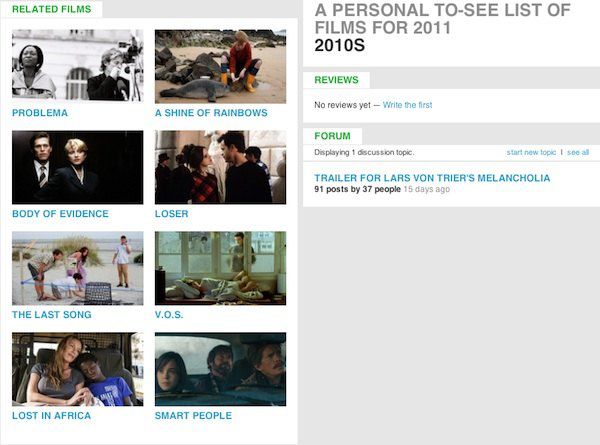Open the Smart People thumbnail image

tap(220, 369)
